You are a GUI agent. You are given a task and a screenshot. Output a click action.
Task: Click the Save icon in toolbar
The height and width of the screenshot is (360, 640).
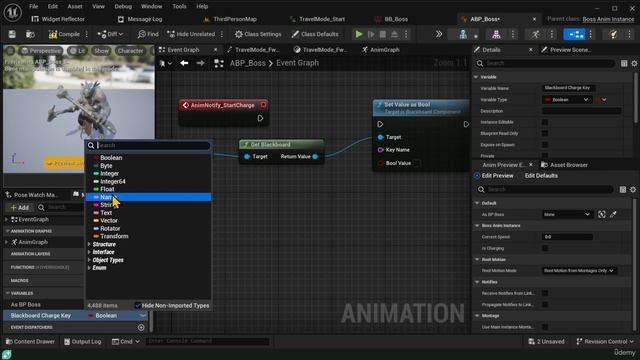[x=12, y=34]
